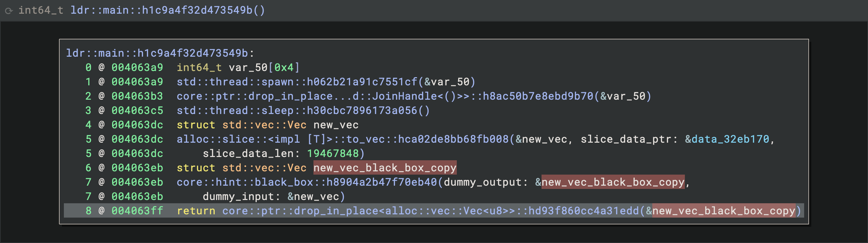Click the constant 19467848
Screen dimensions: 868x243
point(333,154)
